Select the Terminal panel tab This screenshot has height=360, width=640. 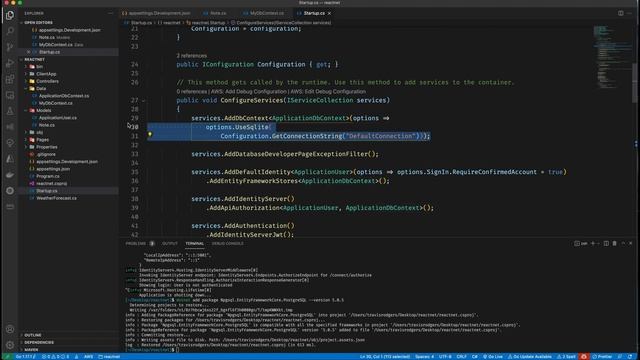click(194, 244)
